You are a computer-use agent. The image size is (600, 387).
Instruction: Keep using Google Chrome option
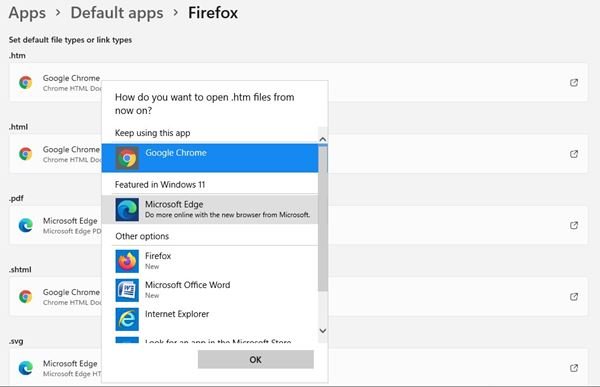click(210, 158)
